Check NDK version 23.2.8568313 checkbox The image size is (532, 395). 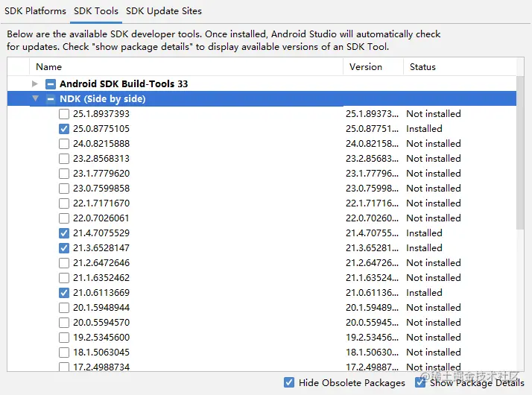click(64, 159)
